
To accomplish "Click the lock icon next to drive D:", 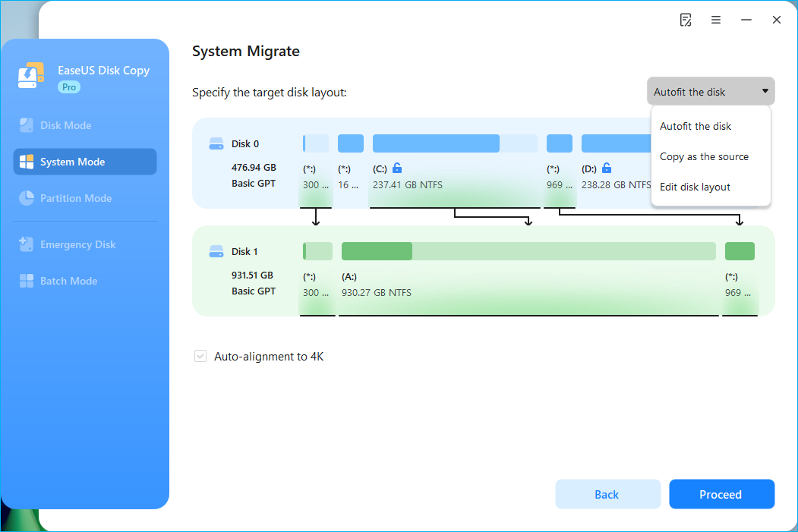I will tap(606, 168).
